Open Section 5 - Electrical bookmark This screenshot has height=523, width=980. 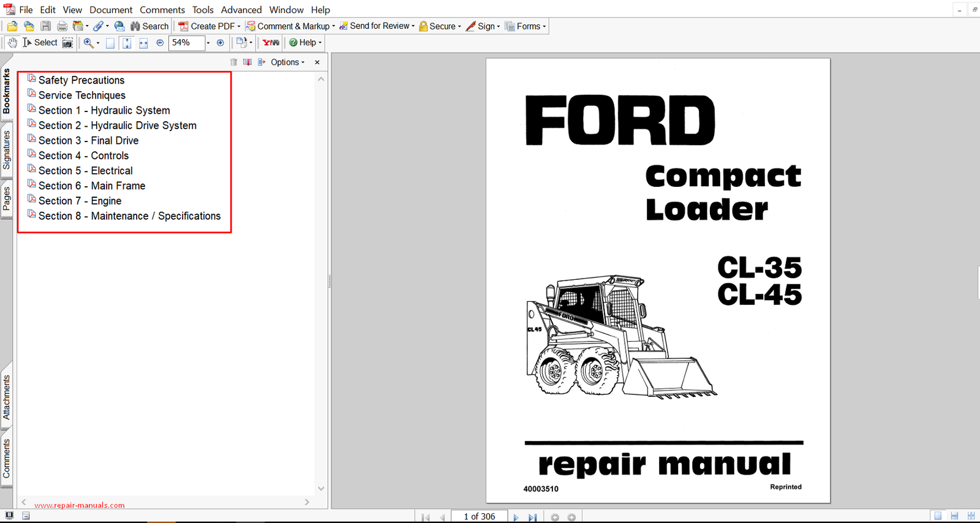point(85,171)
